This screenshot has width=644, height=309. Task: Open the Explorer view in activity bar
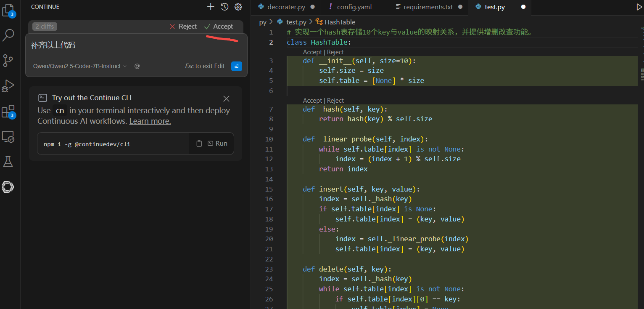coord(8,10)
